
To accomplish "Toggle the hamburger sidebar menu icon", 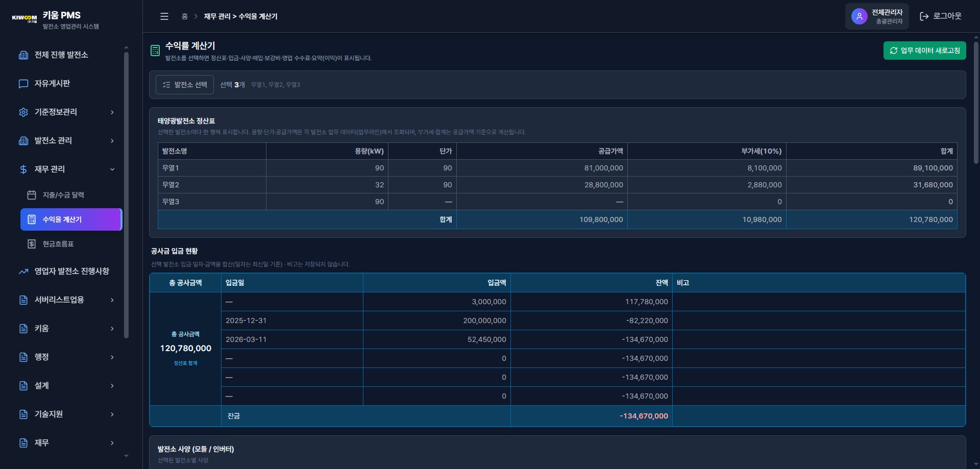I will (164, 16).
